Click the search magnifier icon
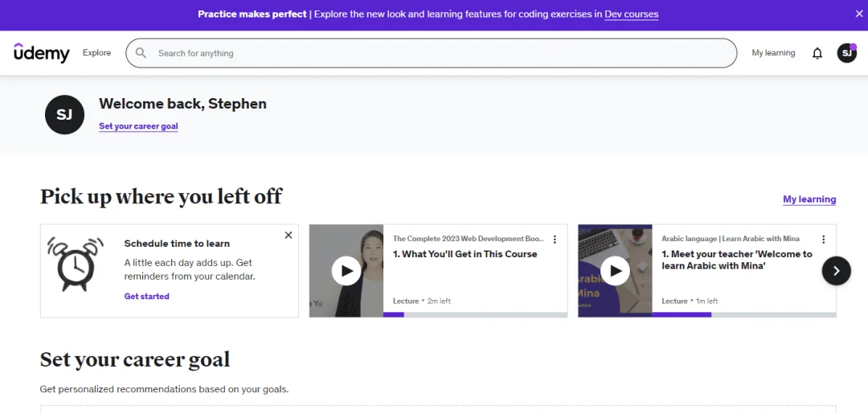 pyautogui.click(x=141, y=52)
